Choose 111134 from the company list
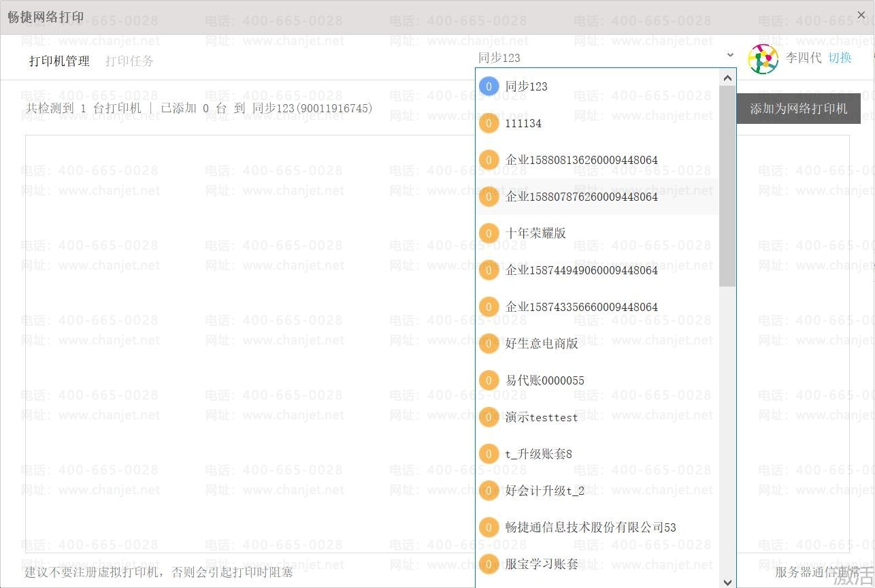 point(597,123)
